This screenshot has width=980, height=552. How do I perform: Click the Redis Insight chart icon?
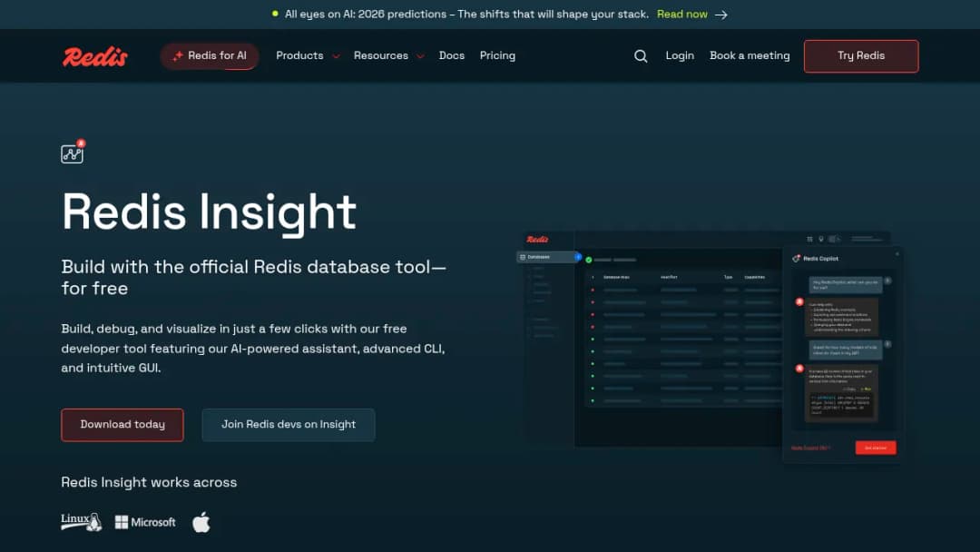click(x=73, y=152)
